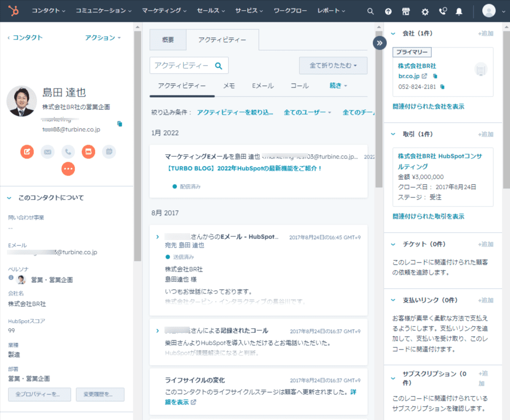Click the calling phone icon in top bar
The width and height of the screenshot is (510, 420).
click(443, 11)
